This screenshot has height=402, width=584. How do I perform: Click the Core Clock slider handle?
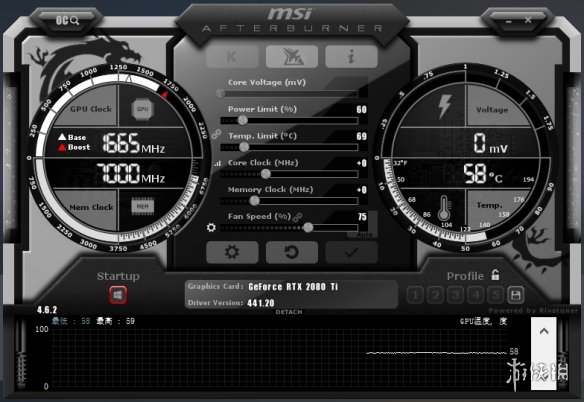(x=266, y=174)
